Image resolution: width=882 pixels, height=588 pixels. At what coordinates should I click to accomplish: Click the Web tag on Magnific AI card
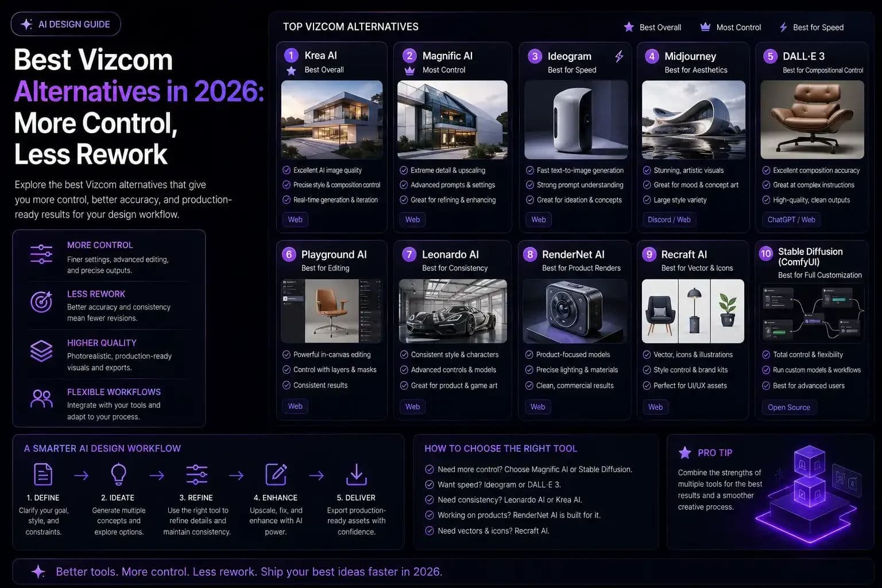coord(412,219)
